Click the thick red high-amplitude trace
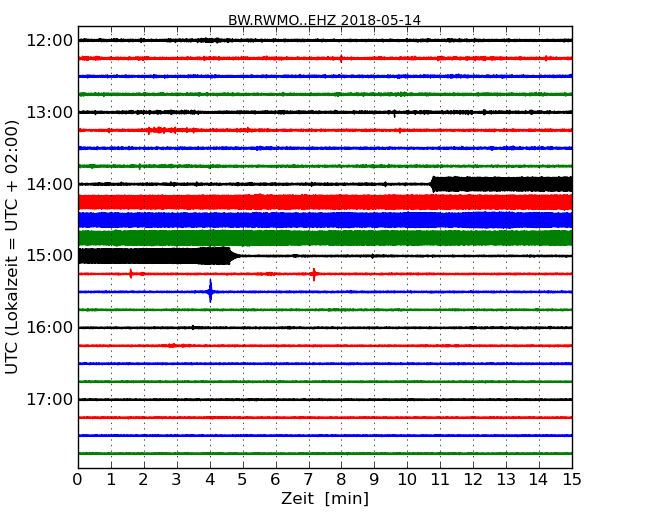The height and width of the screenshot is (520, 650). (x=325, y=202)
